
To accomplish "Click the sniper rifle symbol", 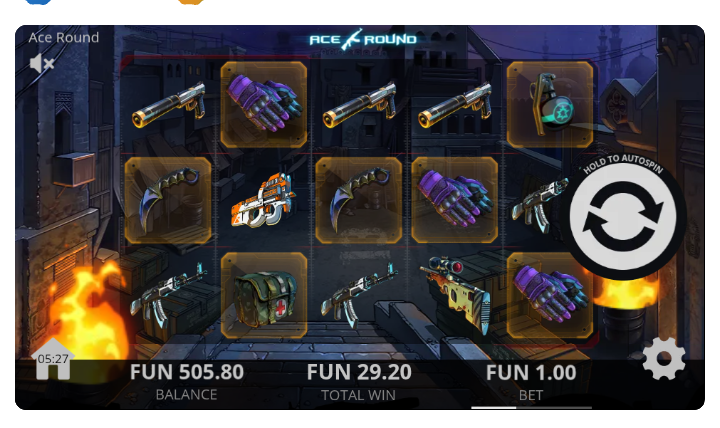I will click(x=455, y=294).
